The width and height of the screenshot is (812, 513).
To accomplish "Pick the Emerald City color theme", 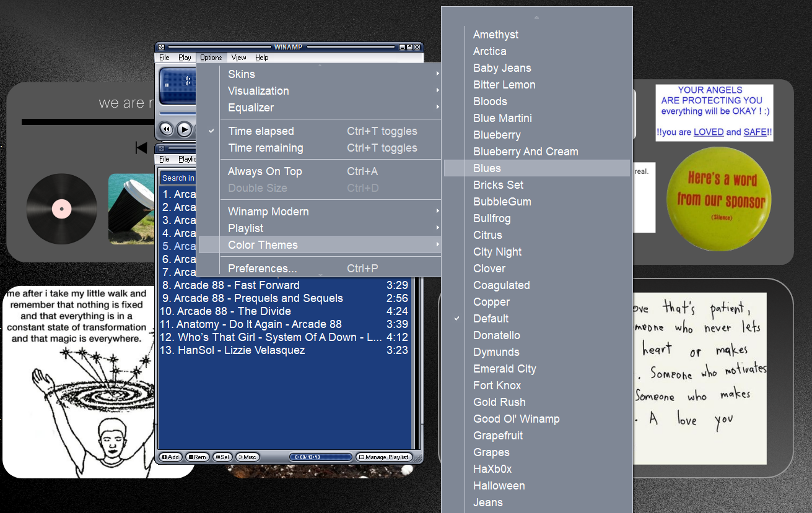I will point(537,369).
